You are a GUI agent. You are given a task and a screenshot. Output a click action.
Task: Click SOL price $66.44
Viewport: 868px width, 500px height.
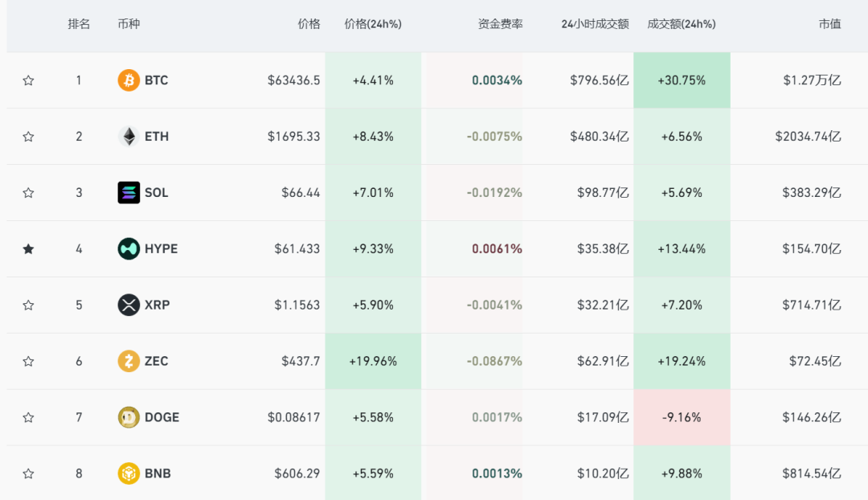(301, 193)
